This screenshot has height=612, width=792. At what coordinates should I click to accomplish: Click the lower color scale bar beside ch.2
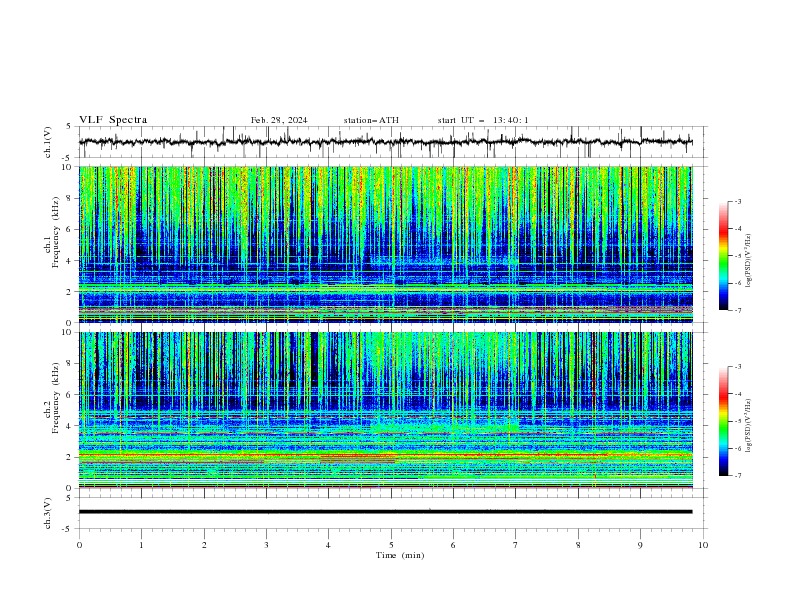click(x=723, y=421)
